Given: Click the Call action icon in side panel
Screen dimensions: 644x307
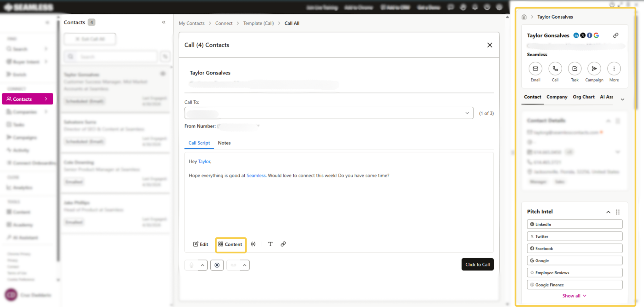Looking at the screenshot, I should coord(555,69).
